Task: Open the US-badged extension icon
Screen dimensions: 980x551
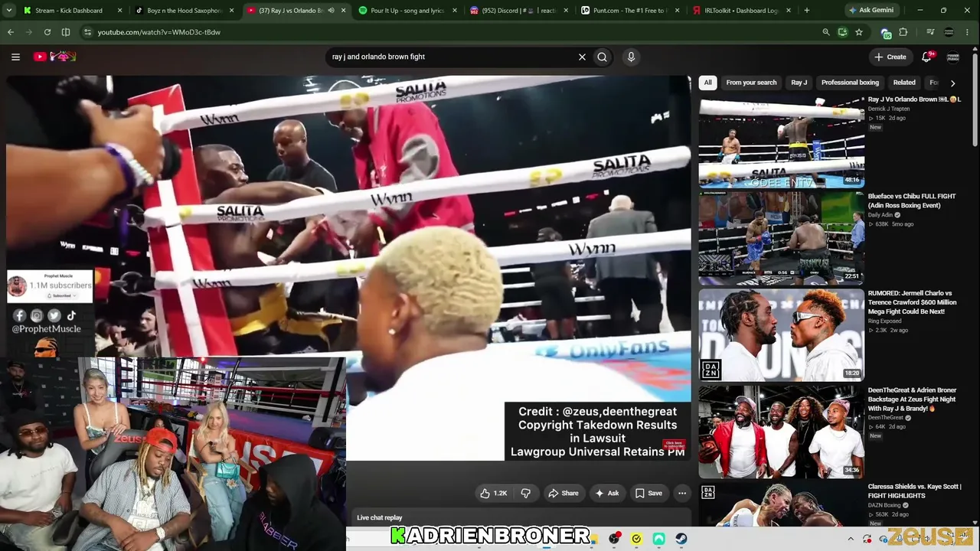Action: pyautogui.click(x=886, y=33)
